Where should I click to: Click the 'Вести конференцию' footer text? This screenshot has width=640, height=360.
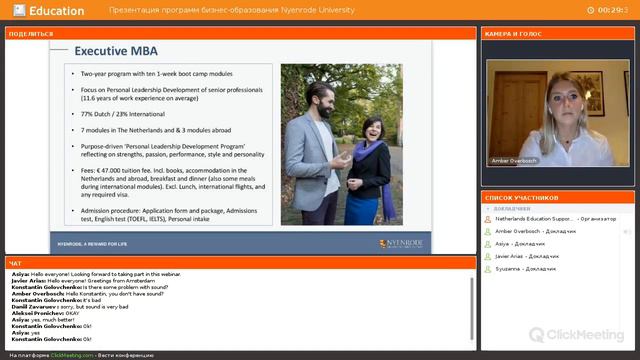click(126, 356)
